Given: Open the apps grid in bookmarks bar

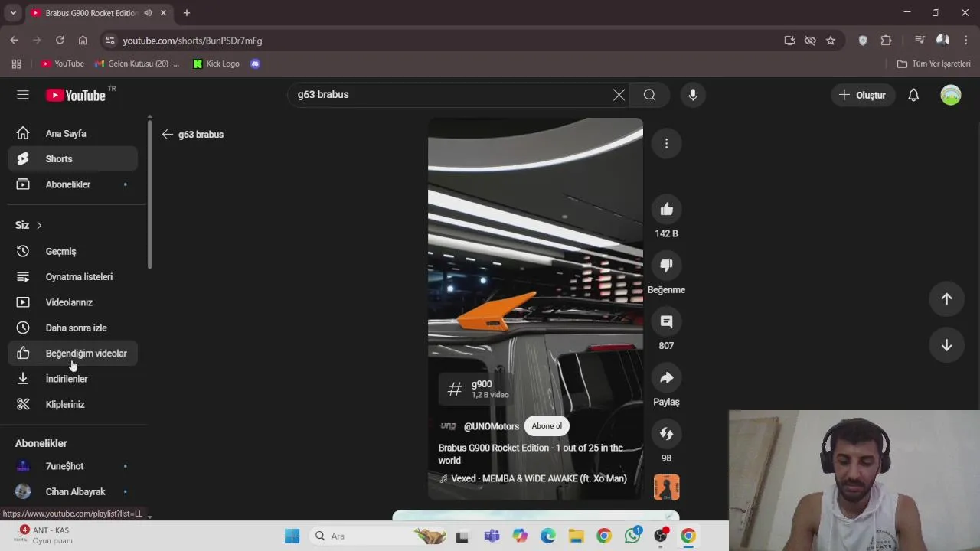Looking at the screenshot, I should 16,64.
